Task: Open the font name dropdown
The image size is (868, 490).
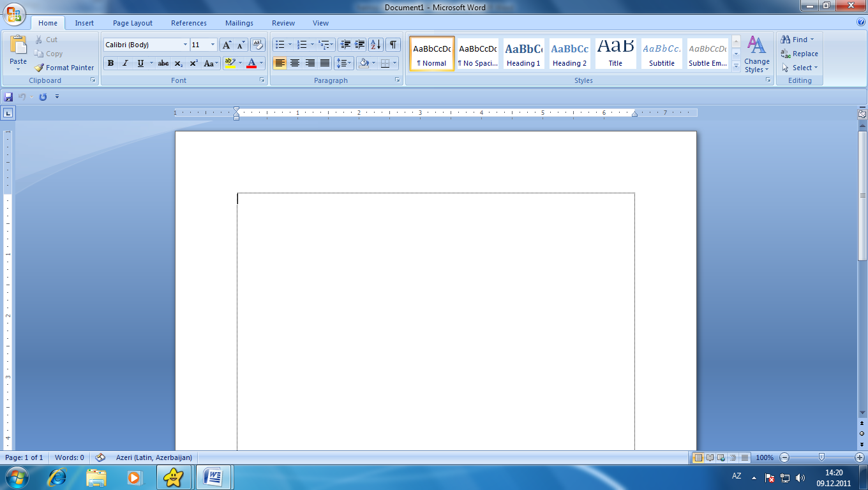Action: [x=185, y=45]
